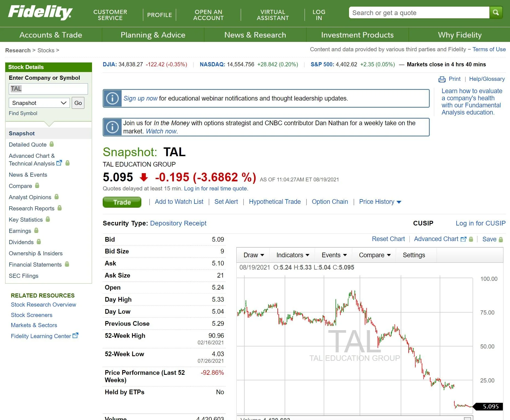Click lock icon beside Technical Analysis
This screenshot has height=420, width=510.
68,163
